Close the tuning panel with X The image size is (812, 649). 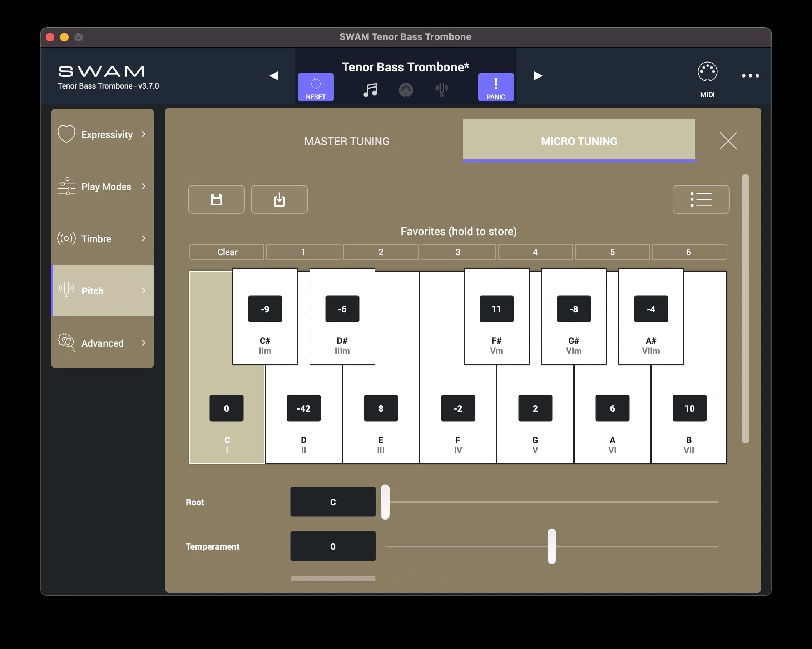(x=728, y=141)
